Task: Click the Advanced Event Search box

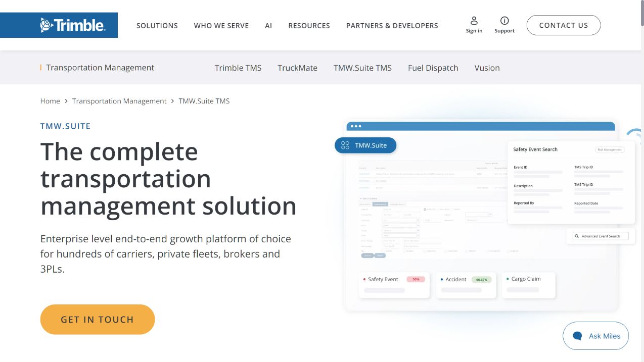Action: click(601, 236)
